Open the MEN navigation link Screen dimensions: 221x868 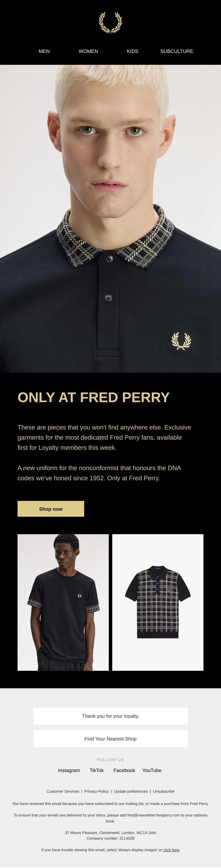tap(44, 51)
